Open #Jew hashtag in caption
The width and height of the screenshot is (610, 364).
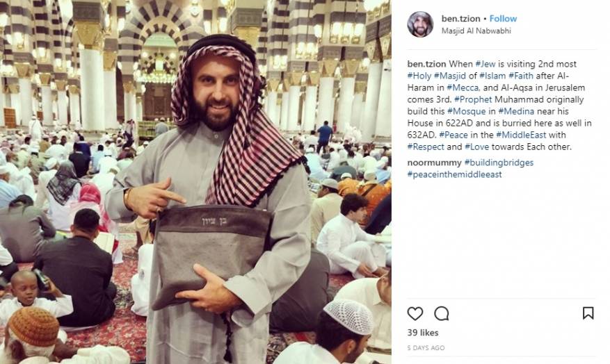tap(485, 64)
